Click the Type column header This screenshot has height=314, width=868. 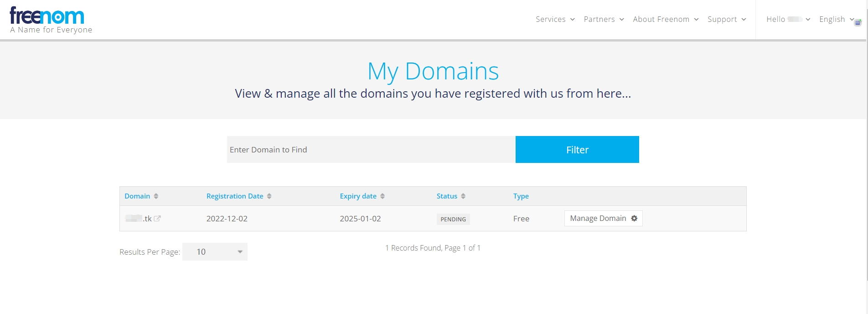click(x=521, y=196)
